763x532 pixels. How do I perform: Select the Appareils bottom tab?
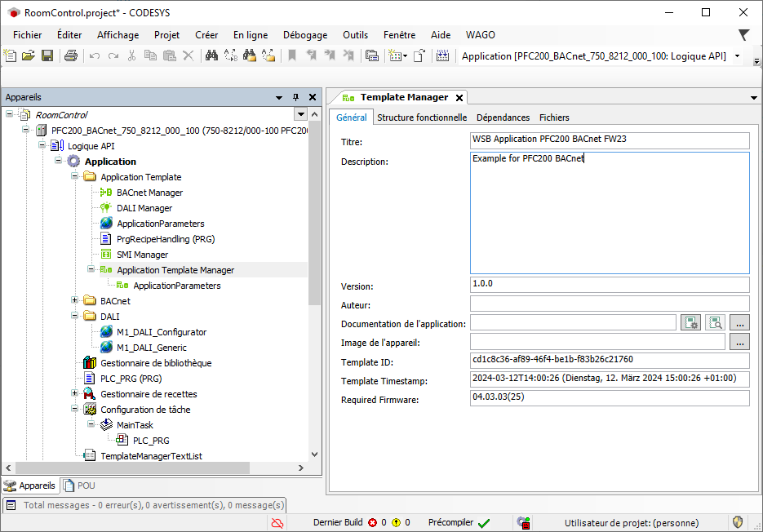[29, 485]
